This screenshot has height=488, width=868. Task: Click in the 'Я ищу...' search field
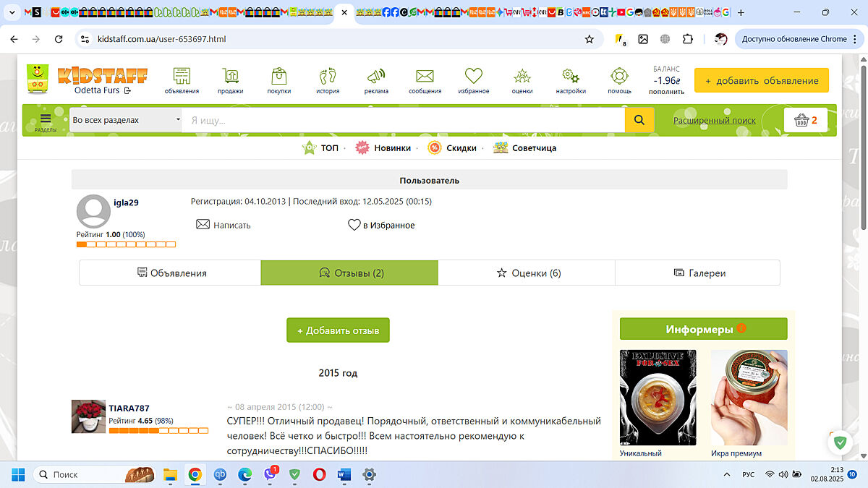tap(402, 121)
